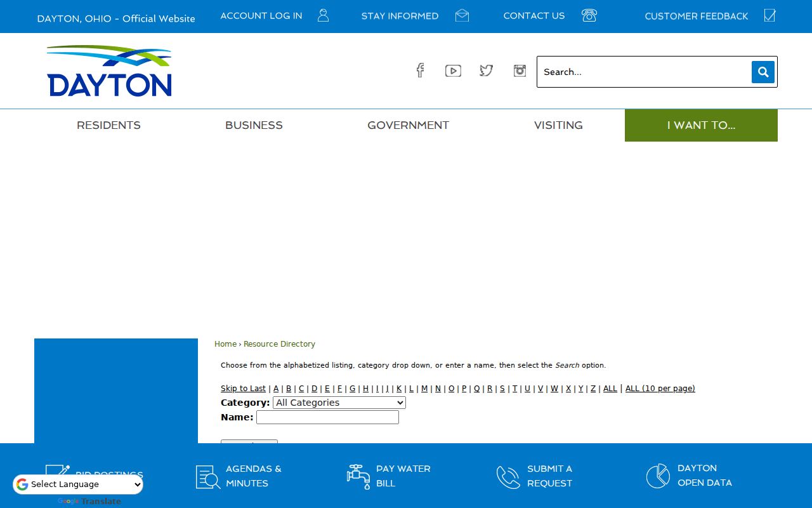Screen dimensions: 812x508
Task: Open the Visiting menu
Action: click(x=558, y=125)
